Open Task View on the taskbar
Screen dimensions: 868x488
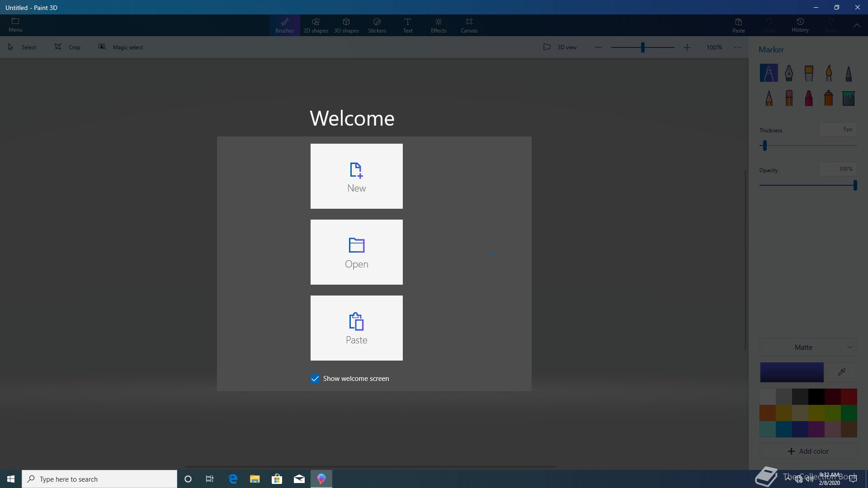click(210, 479)
